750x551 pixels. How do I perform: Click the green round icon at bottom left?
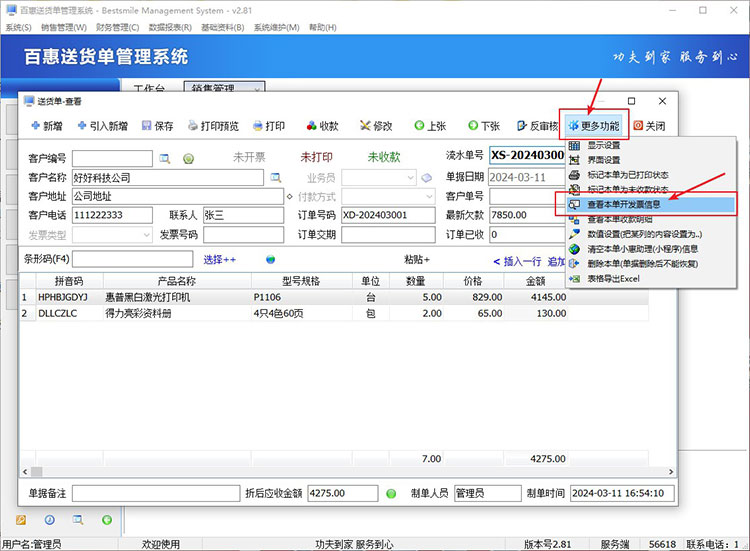(107, 520)
